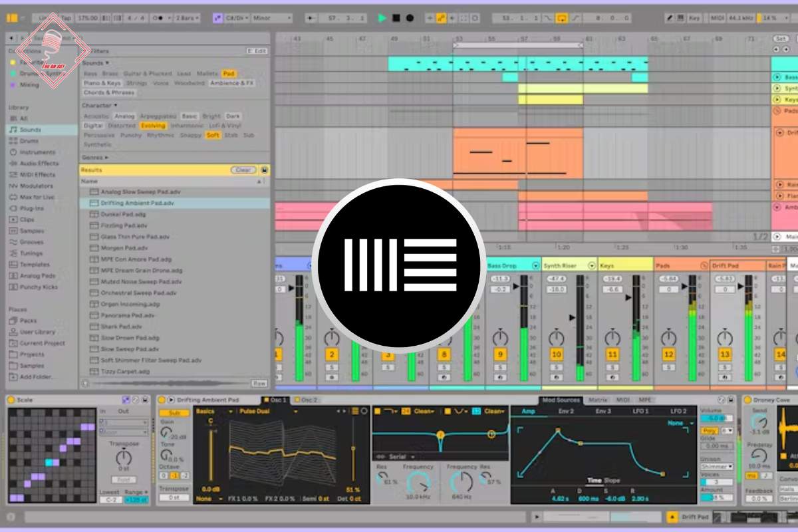The height and width of the screenshot is (532, 798).
Task: Open the Matrix tab in Wavetable
Action: tap(598, 400)
